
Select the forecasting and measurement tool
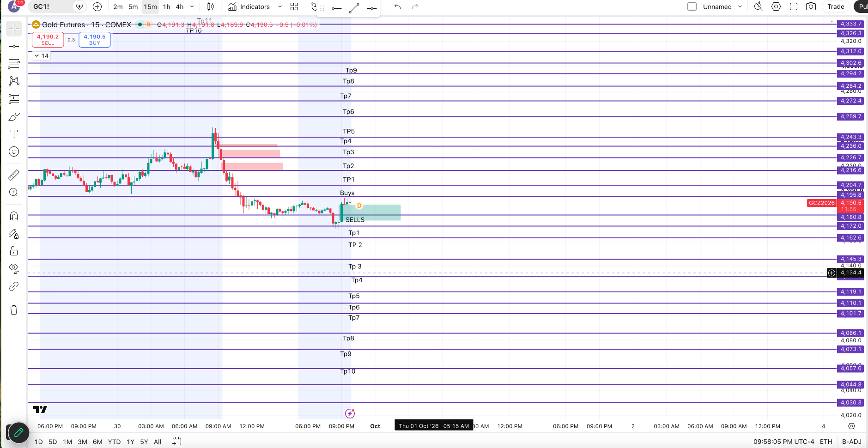click(x=14, y=99)
